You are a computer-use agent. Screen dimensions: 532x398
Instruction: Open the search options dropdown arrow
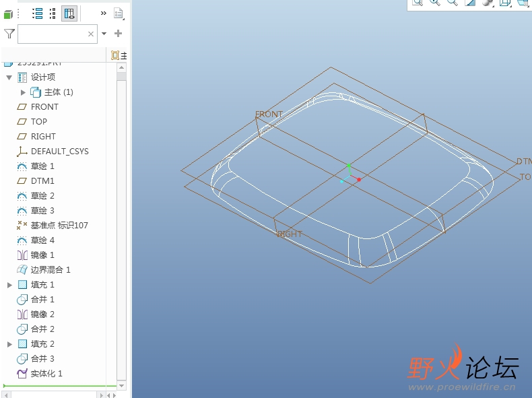pos(104,34)
